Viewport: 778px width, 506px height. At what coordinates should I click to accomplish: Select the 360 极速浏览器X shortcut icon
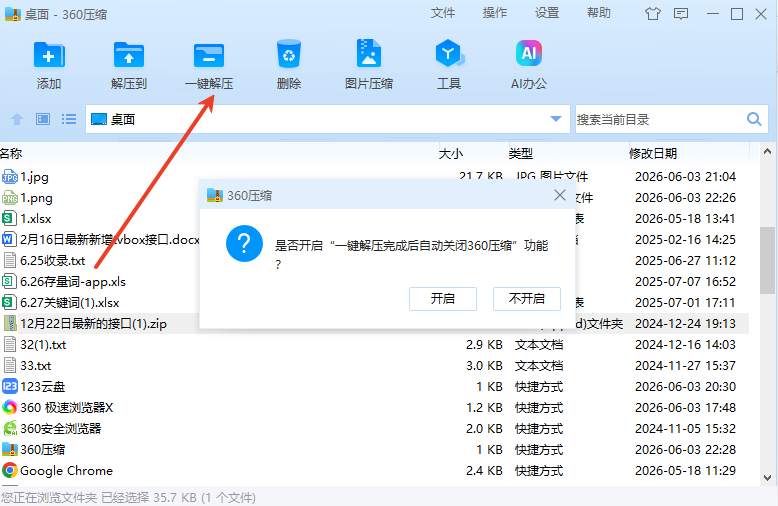pos(10,407)
